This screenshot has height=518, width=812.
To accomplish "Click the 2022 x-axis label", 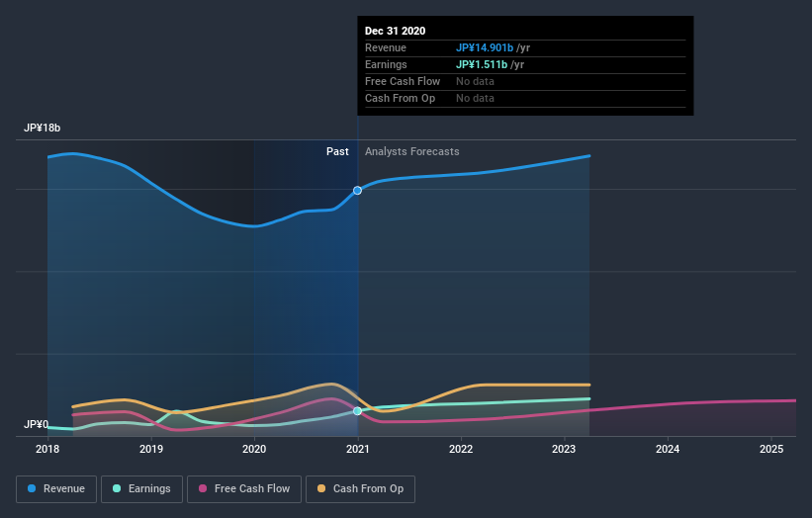I will [x=461, y=449].
